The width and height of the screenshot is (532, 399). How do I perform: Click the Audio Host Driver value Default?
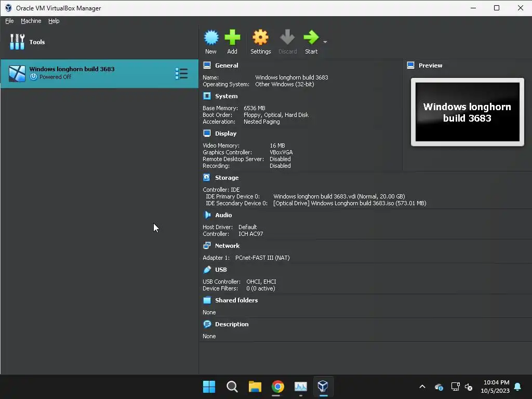[x=247, y=227]
